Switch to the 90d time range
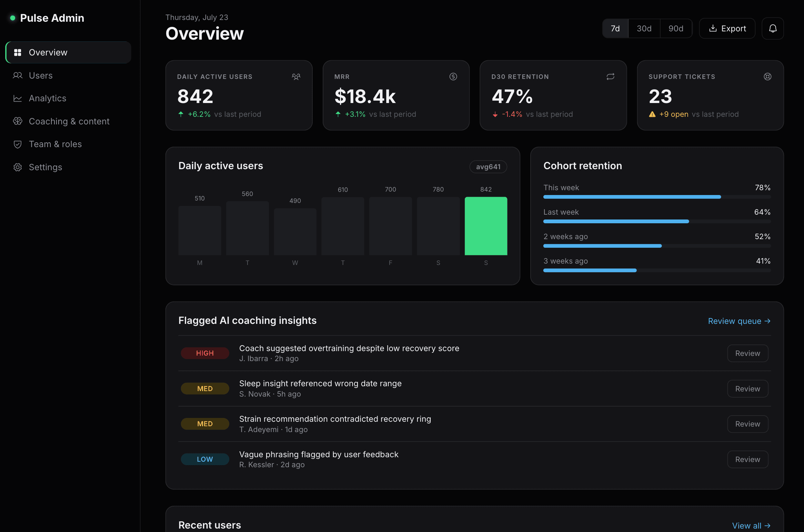Screen dimensions: 804x532 676,29
